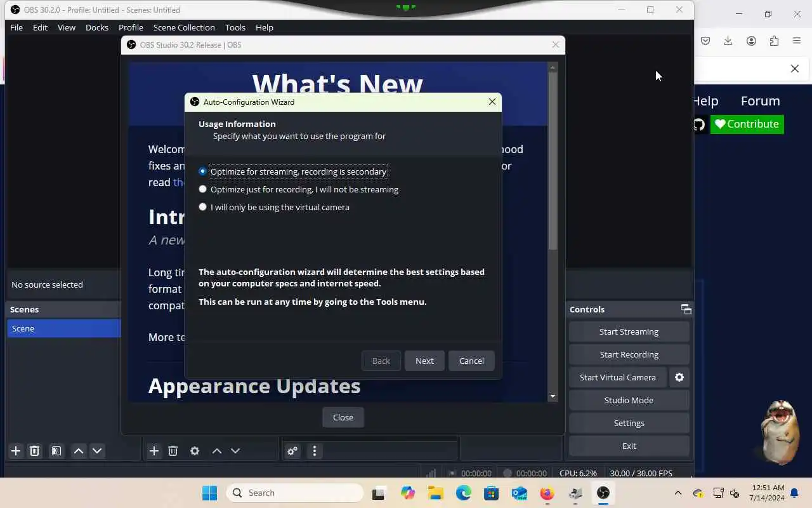Open Firefox hamburger menu
The height and width of the screenshot is (508, 812).
pos(797,41)
